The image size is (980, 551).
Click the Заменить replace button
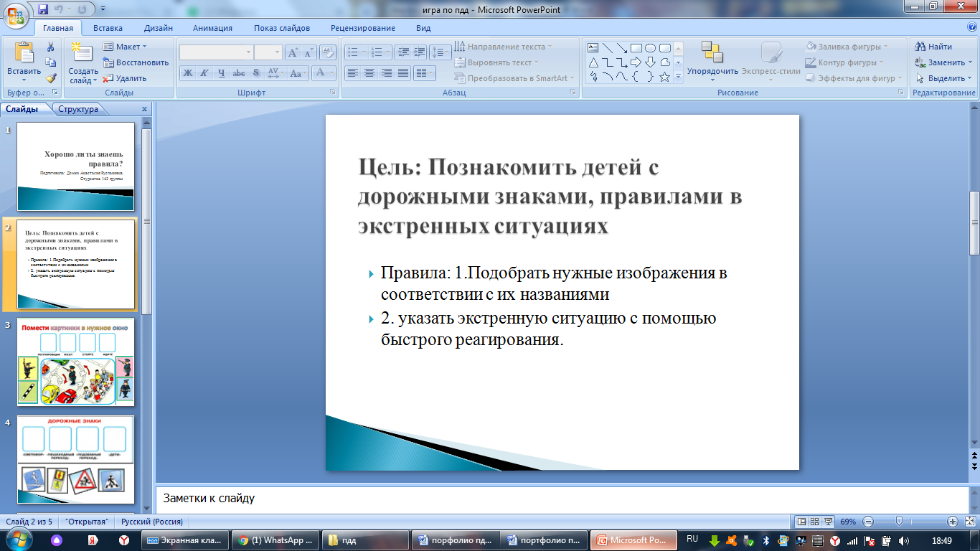tap(944, 62)
